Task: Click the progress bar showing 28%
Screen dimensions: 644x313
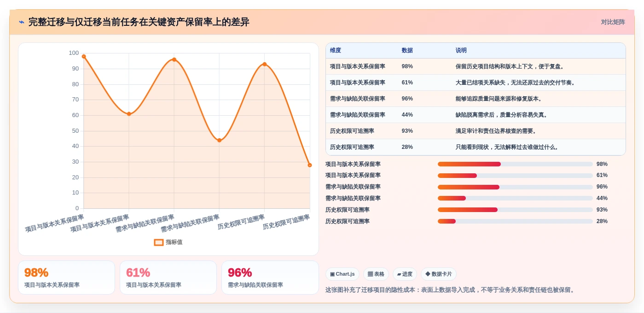Action: pos(515,221)
